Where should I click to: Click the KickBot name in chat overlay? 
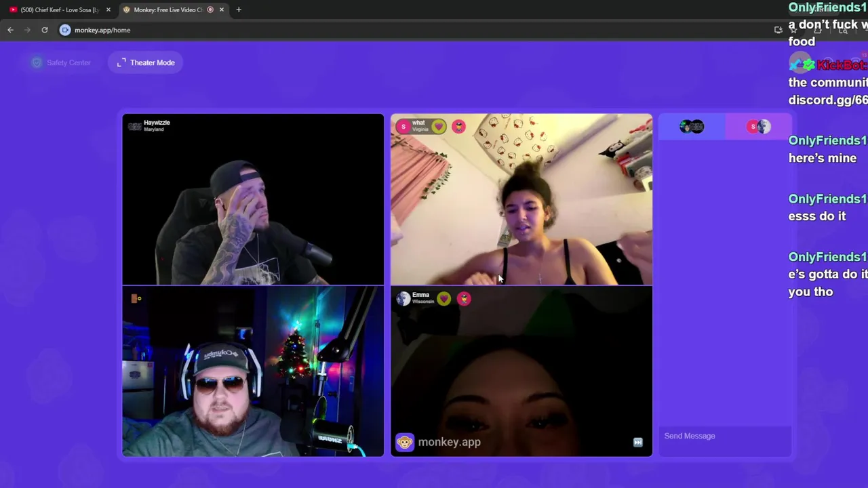(x=841, y=65)
